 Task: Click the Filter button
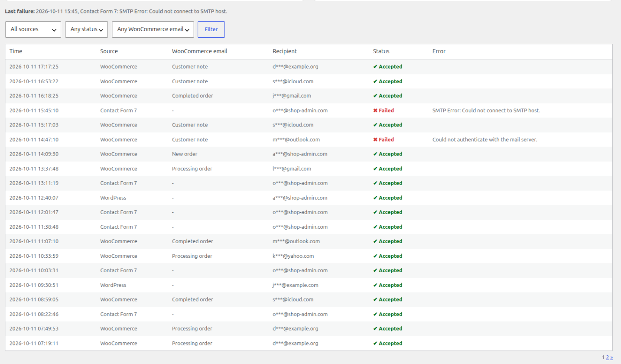211,29
